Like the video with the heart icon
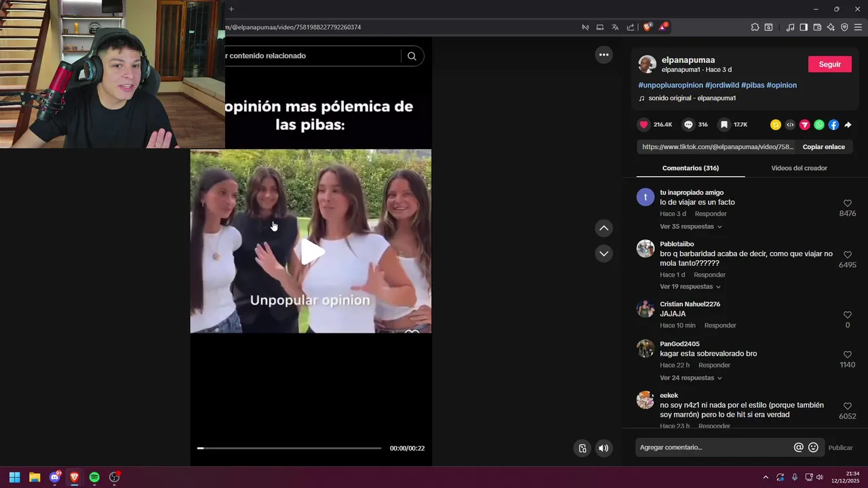Image resolution: width=868 pixels, height=488 pixels. (x=644, y=125)
